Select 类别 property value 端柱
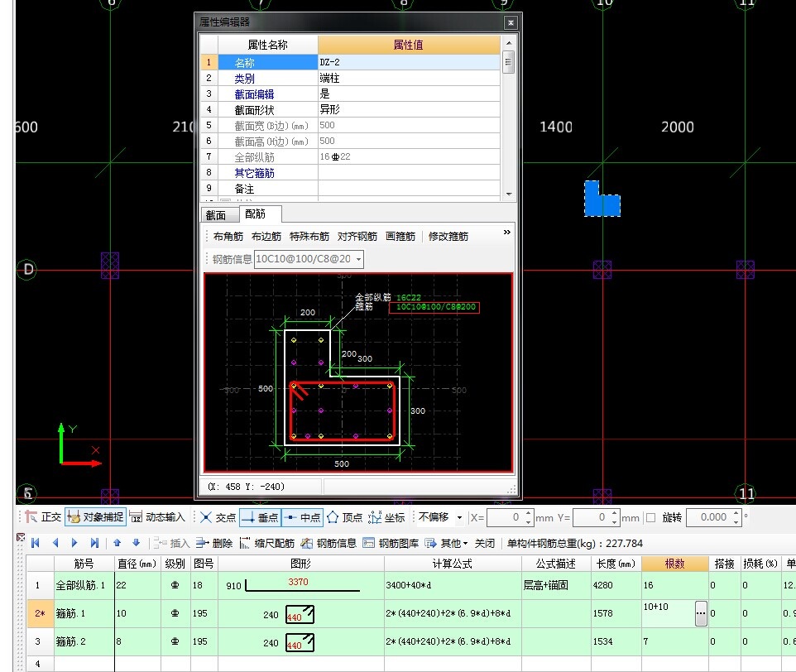796x672 pixels. coord(409,78)
